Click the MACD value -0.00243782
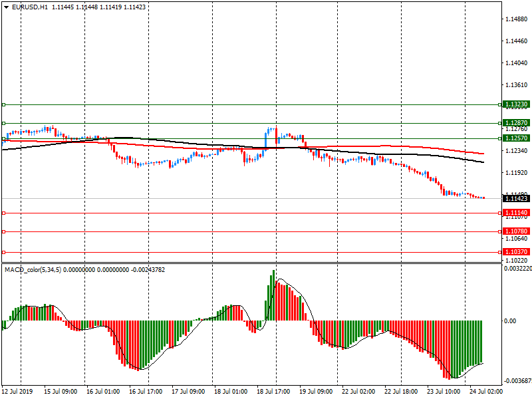The height and width of the screenshot is (399, 532). coord(148,270)
